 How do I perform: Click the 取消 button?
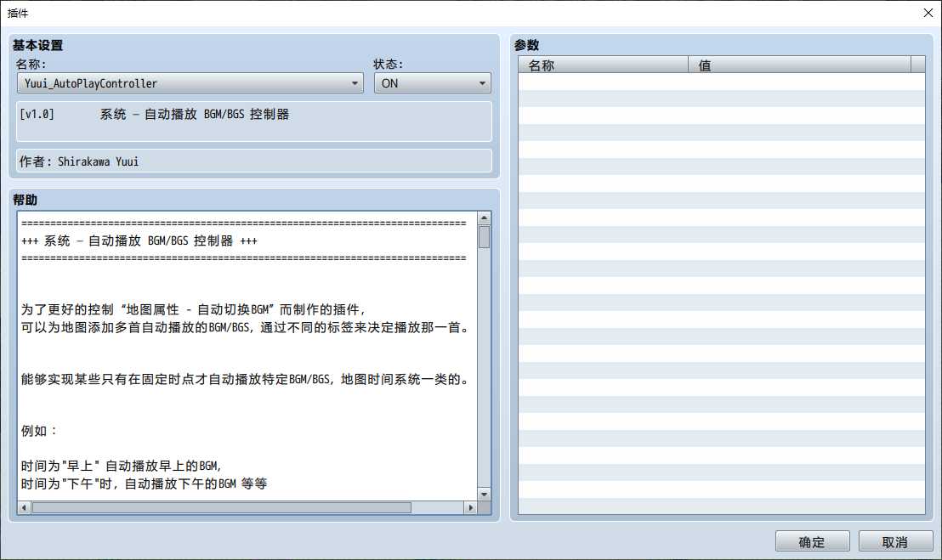pyautogui.click(x=895, y=541)
